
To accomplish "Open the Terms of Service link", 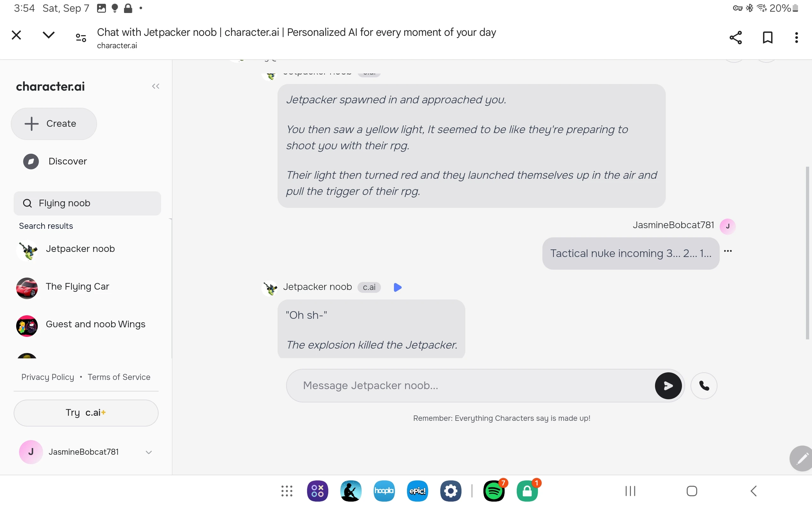I will click(119, 377).
